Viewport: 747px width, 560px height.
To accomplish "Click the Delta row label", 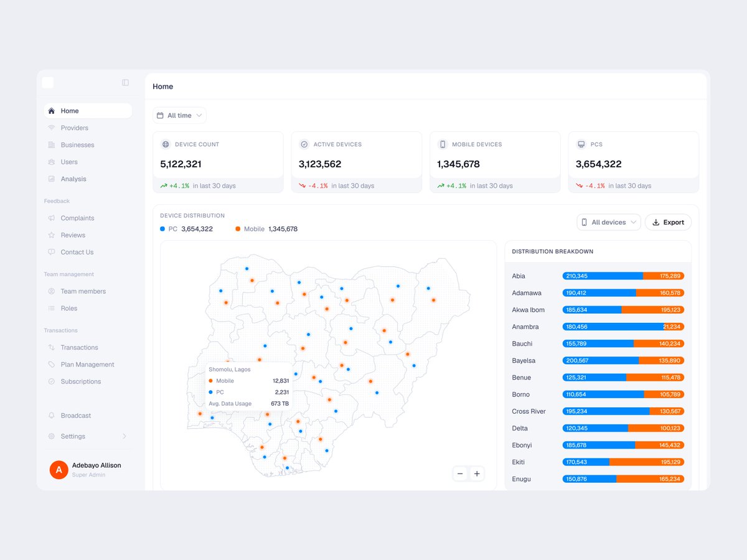I will coord(520,428).
